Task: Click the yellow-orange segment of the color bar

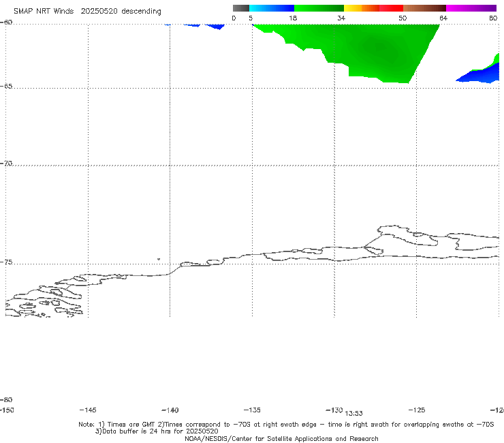Action: pyautogui.click(x=361, y=8)
